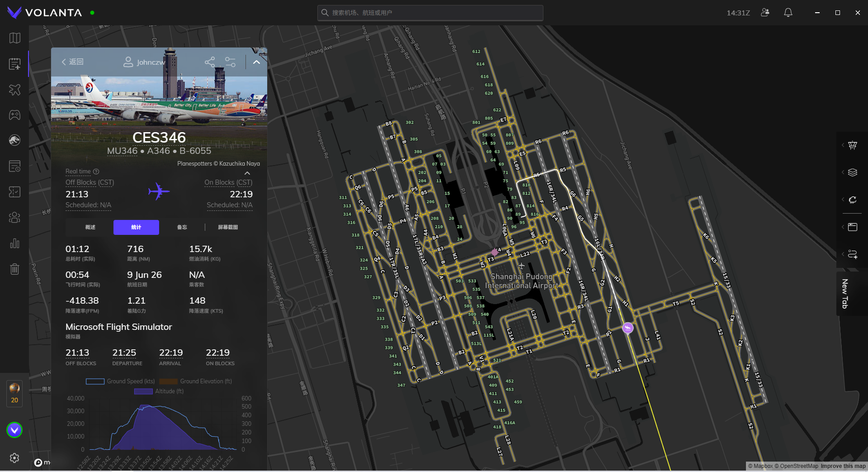
Task: Toggle Ground Elevation (ft) chart series
Action: click(x=195, y=381)
